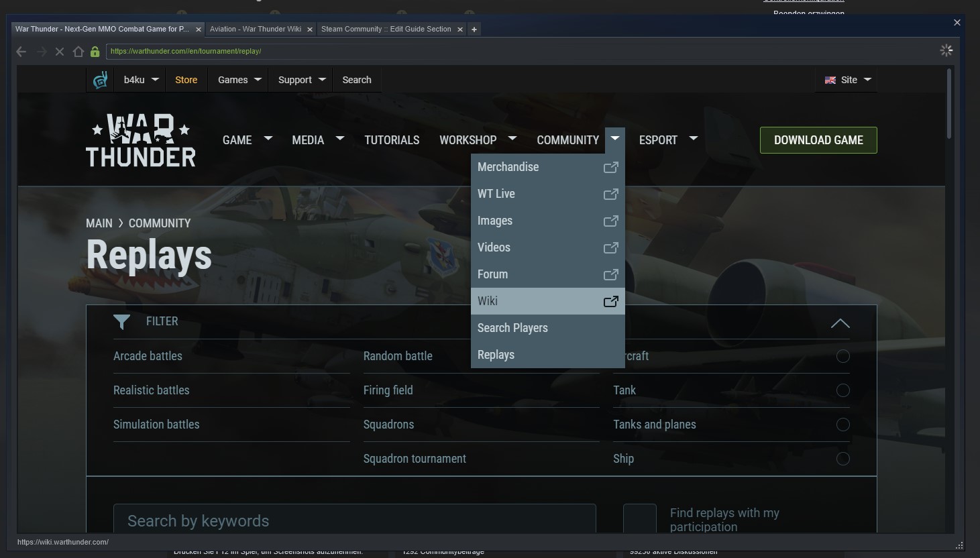Select the Ship radio button
This screenshot has width=980, height=558.
click(x=843, y=459)
